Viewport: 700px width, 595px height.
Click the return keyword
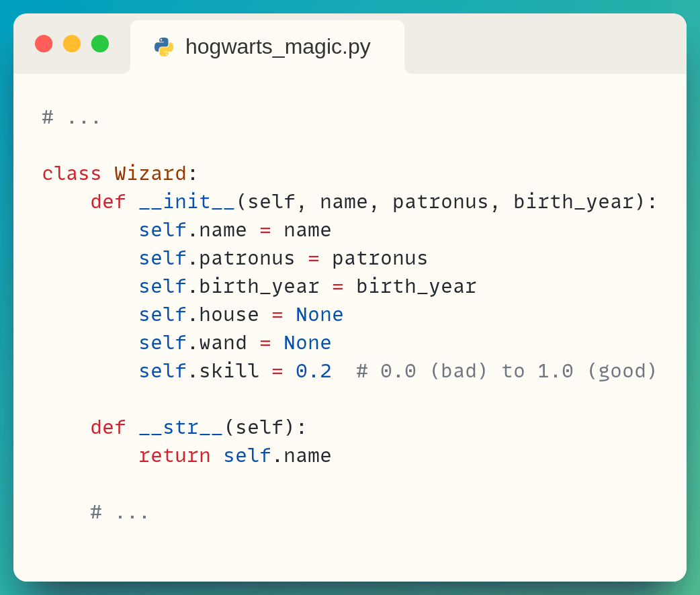(174, 455)
